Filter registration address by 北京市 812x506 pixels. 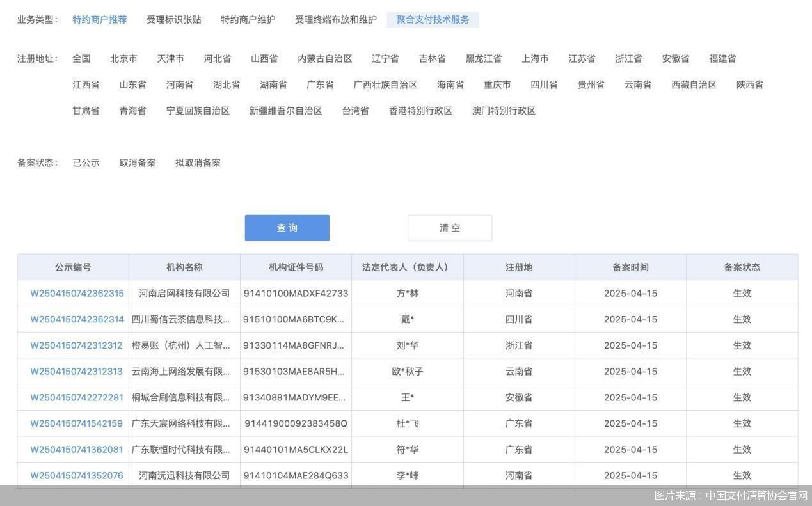pos(123,59)
